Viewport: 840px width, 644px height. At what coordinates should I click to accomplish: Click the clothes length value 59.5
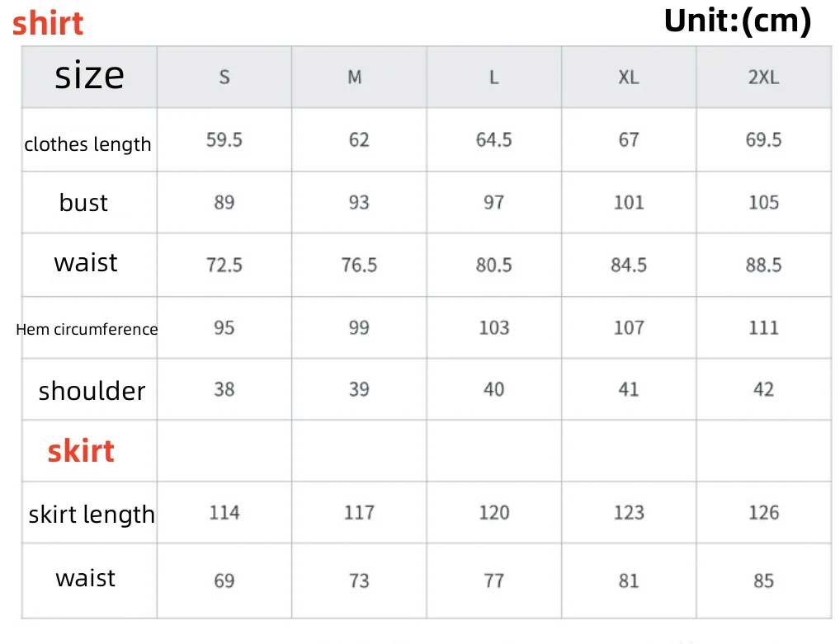[x=224, y=140]
